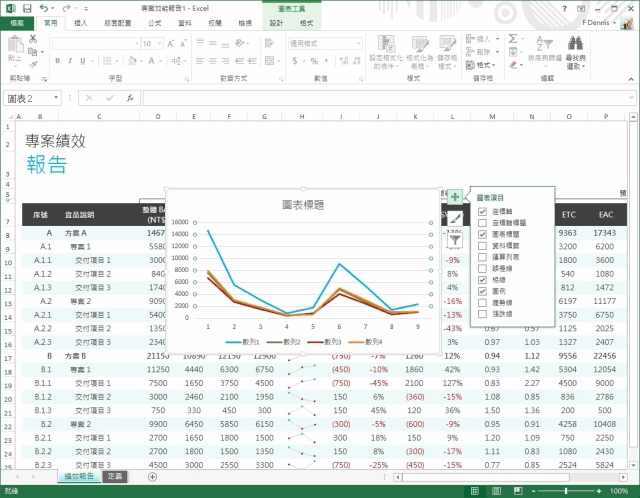Collapse the ribbon with the chevron arrow

[x=631, y=79]
